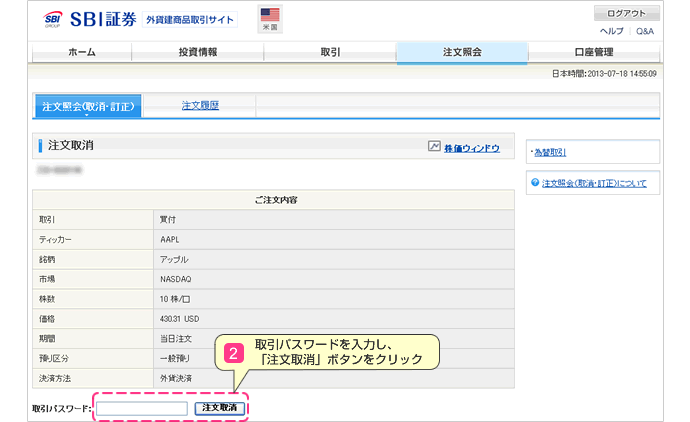Click the 取引パスワード: field label

pos(62,409)
